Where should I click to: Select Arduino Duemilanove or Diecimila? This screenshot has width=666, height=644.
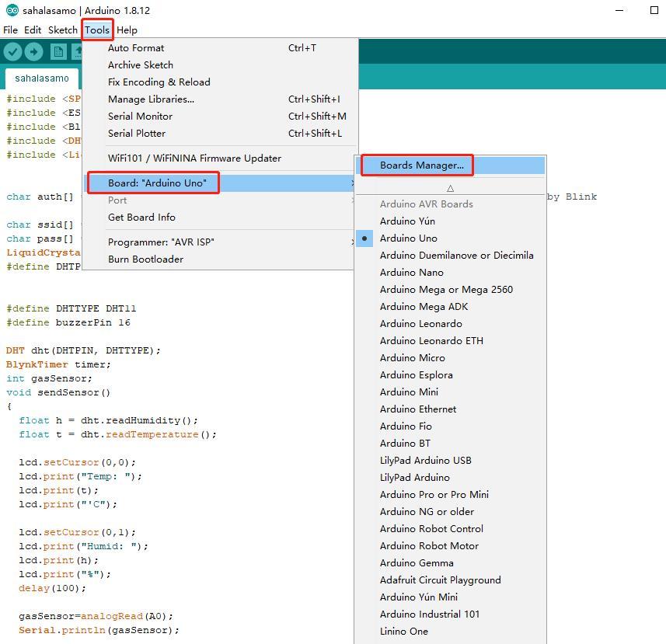tap(450, 255)
